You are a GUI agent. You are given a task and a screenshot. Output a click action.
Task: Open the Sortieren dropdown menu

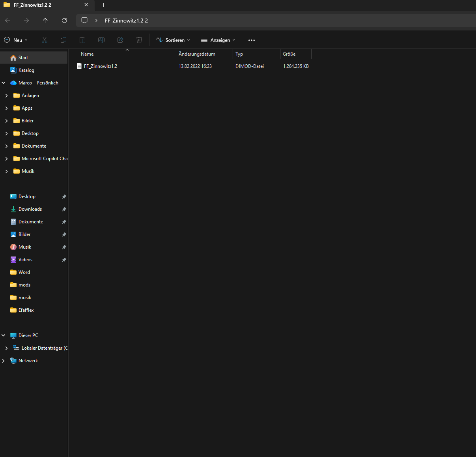(x=173, y=40)
